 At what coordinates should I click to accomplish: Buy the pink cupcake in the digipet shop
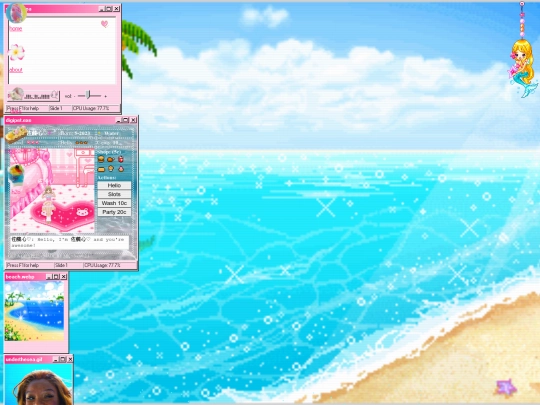click(121, 169)
